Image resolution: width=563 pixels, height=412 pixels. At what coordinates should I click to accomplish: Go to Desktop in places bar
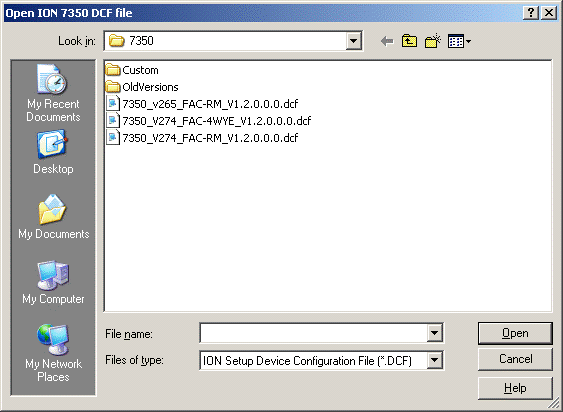[x=53, y=152]
